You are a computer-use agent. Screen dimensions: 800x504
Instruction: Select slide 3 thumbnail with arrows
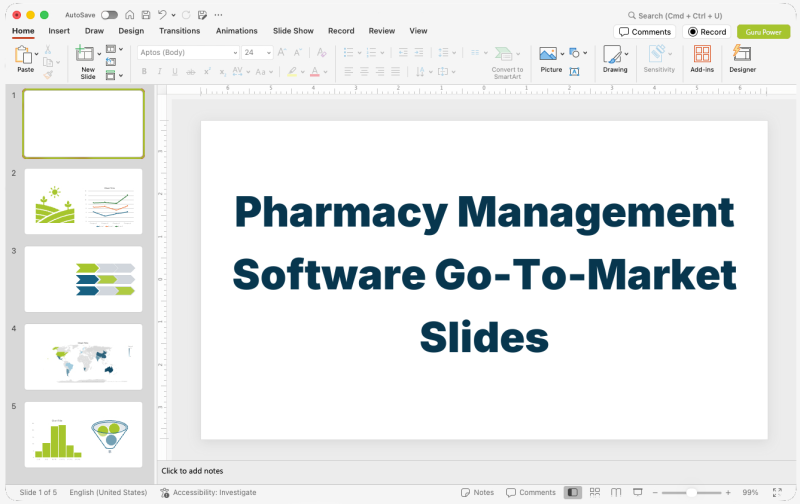(84, 279)
